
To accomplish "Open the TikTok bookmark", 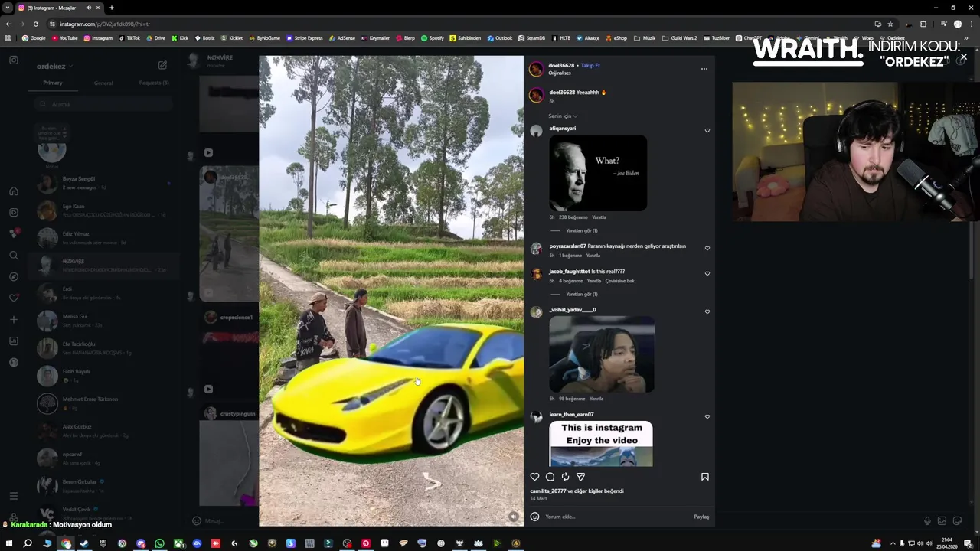I will pyautogui.click(x=129, y=38).
